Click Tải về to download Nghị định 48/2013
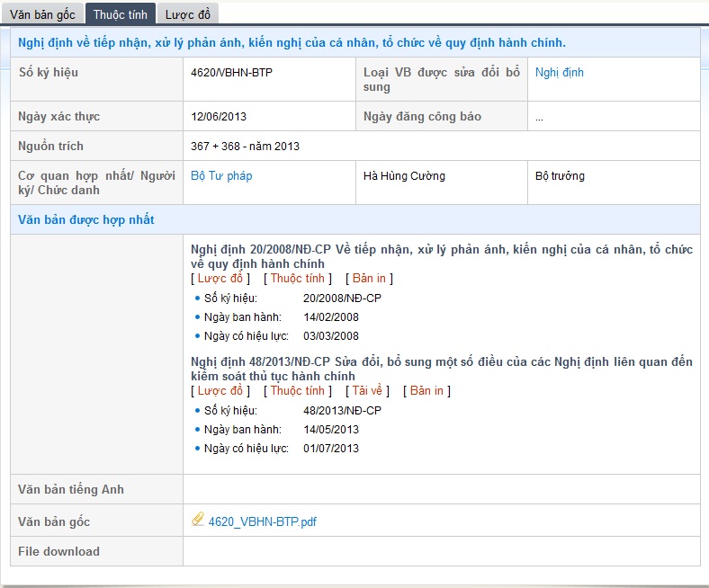The width and height of the screenshot is (709, 588). click(x=367, y=391)
